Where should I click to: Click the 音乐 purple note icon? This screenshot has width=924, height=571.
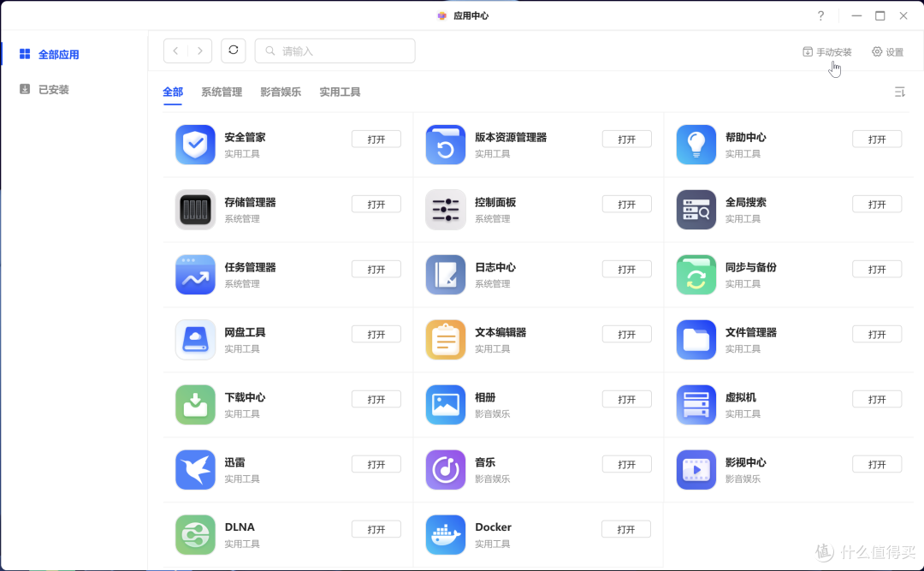(446, 469)
